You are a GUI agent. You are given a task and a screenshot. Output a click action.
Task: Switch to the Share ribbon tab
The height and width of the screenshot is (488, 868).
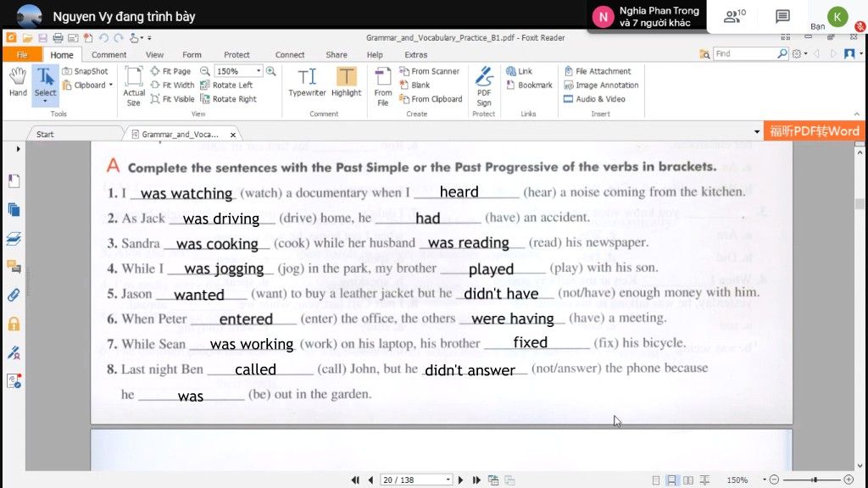coord(336,55)
